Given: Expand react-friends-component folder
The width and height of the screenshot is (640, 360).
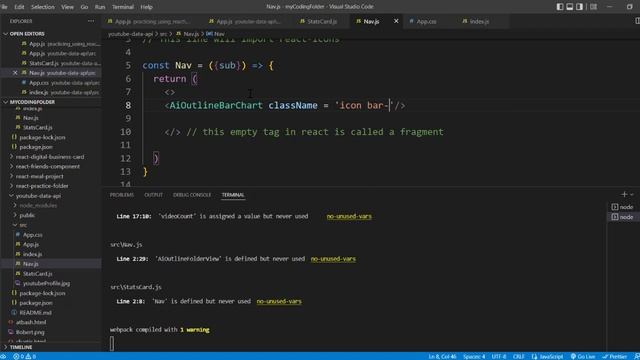Looking at the screenshot, I should click(x=48, y=167).
